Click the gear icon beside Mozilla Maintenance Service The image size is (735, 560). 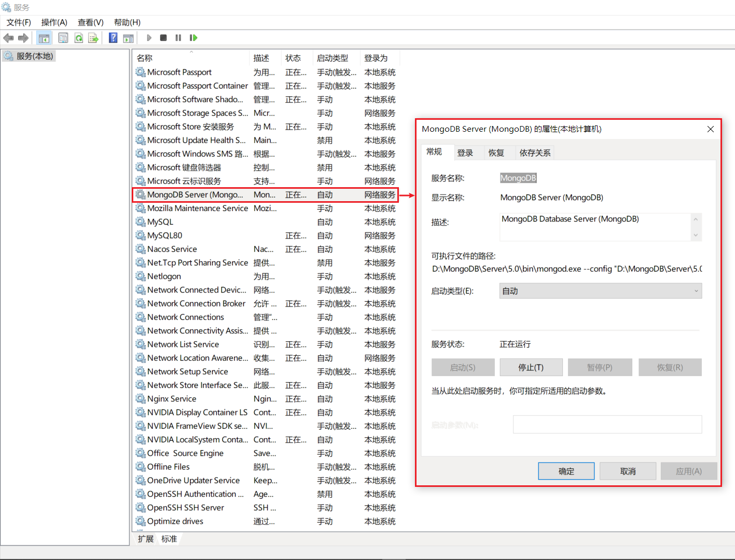coord(141,208)
